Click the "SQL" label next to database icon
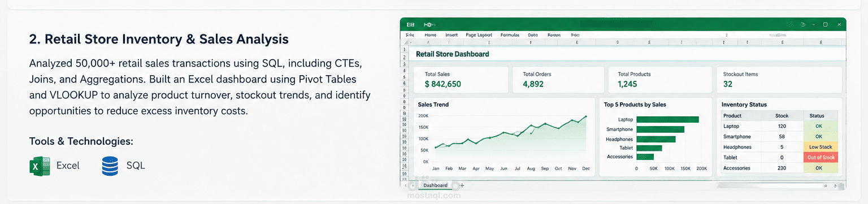This screenshot has height=204, width=868. coord(136,166)
